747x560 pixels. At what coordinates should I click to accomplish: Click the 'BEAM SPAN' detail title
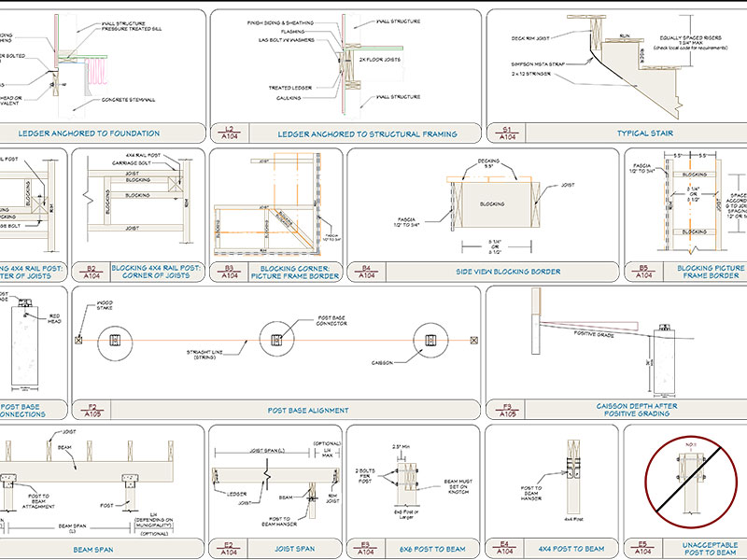(92, 550)
